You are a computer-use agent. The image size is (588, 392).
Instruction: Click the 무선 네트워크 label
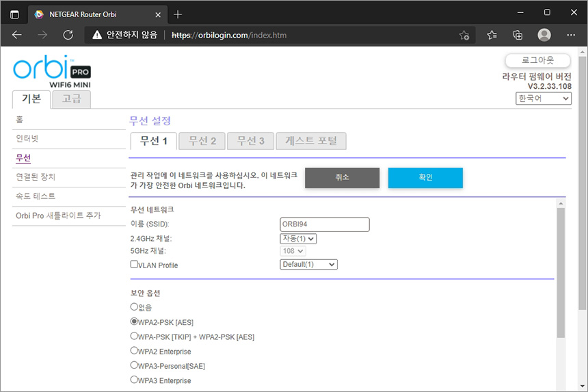point(152,210)
